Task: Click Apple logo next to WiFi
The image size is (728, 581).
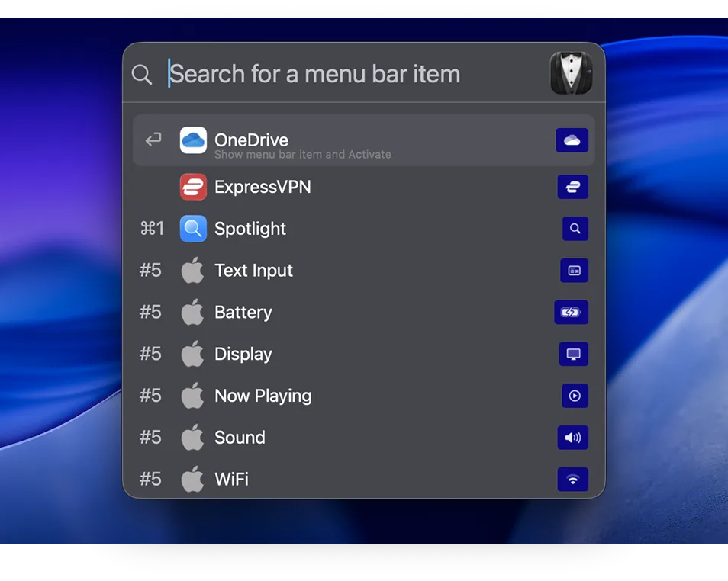Action: coord(192,479)
